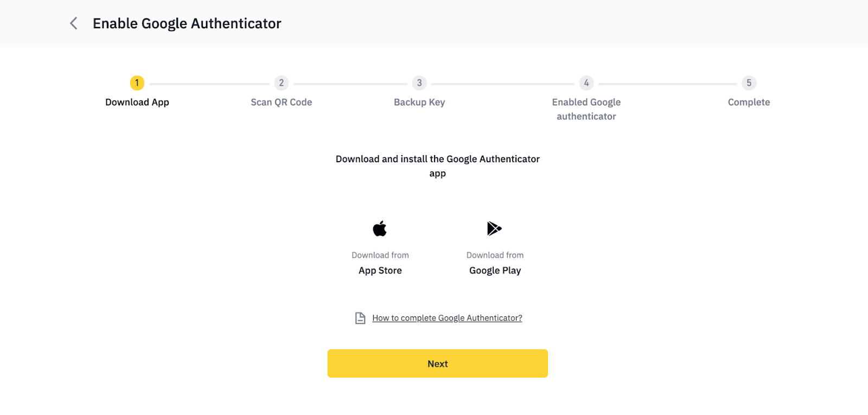Click the document icon beside the help link
The height and width of the screenshot is (415, 868).
(360, 318)
